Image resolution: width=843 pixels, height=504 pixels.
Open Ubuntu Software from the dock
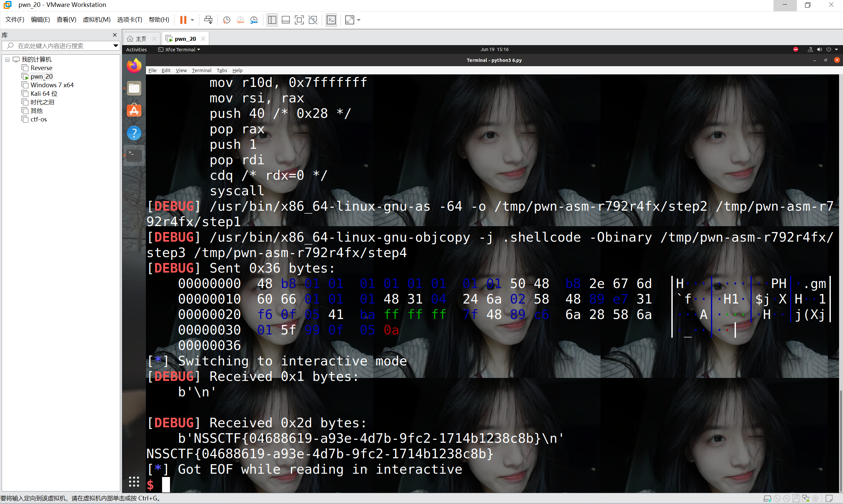tap(134, 110)
